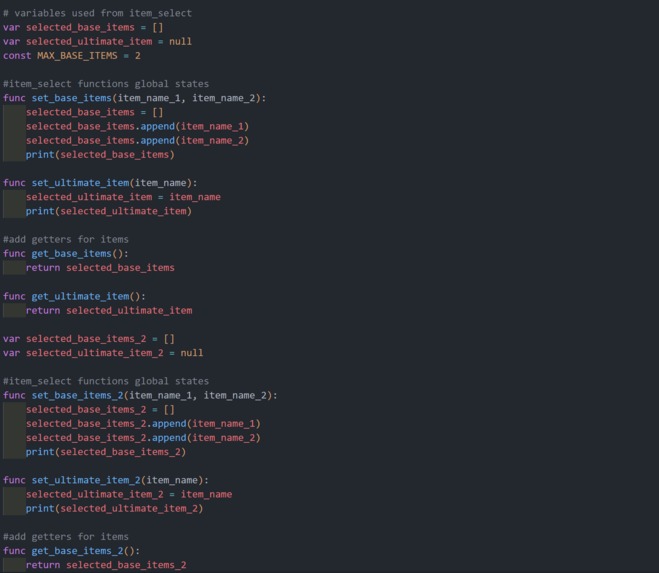Click the line 'return selected_ultimate_item'
Viewport: 659px width, 573px height.
click(109, 310)
